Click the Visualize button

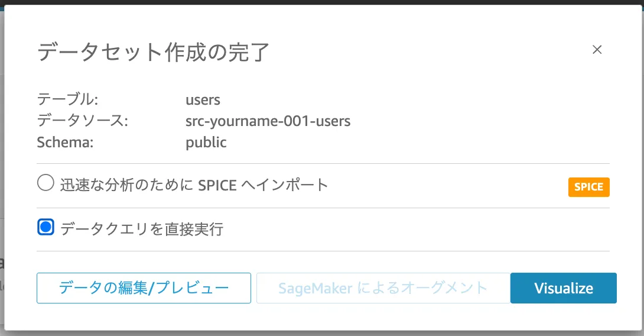click(x=563, y=288)
